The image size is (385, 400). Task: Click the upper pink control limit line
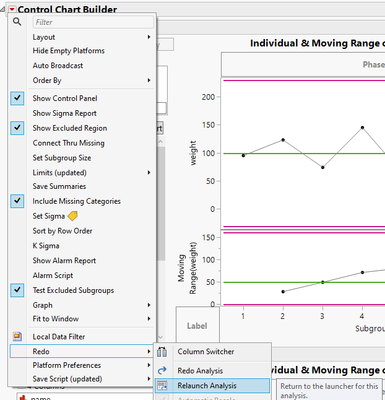coord(304,80)
